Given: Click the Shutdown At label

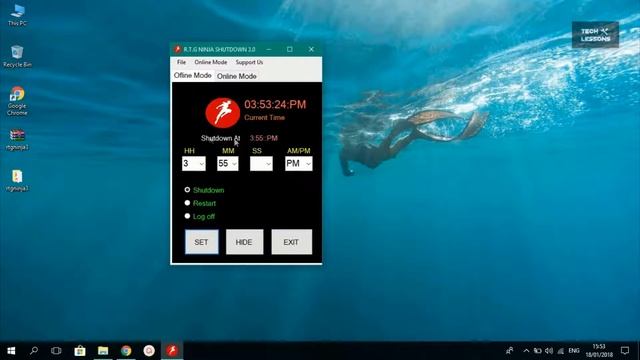Looking at the screenshot, I should pyautogui.click(x=220, y=138).
